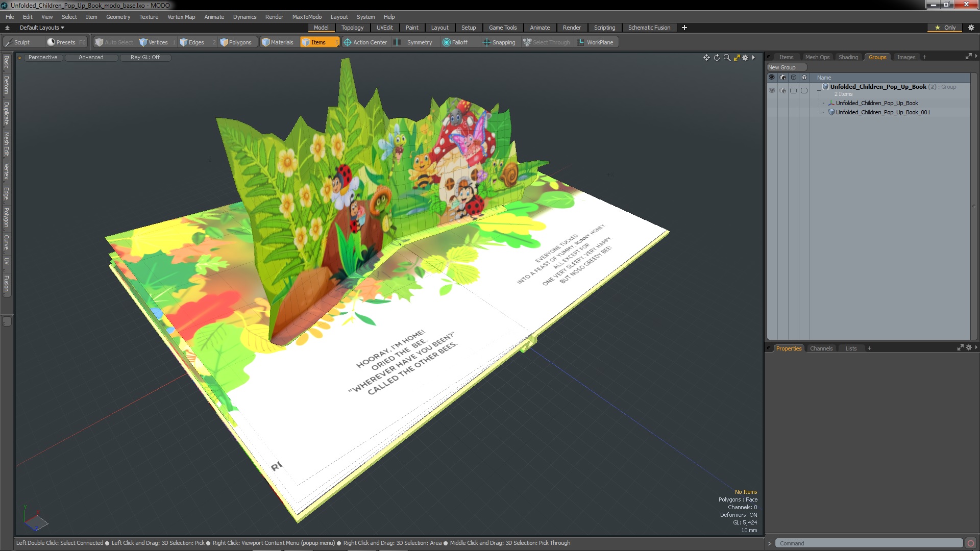Screen dimensions: 980x551
Task: Click the viewport right-arrow more options
Action: click(753, 57)
